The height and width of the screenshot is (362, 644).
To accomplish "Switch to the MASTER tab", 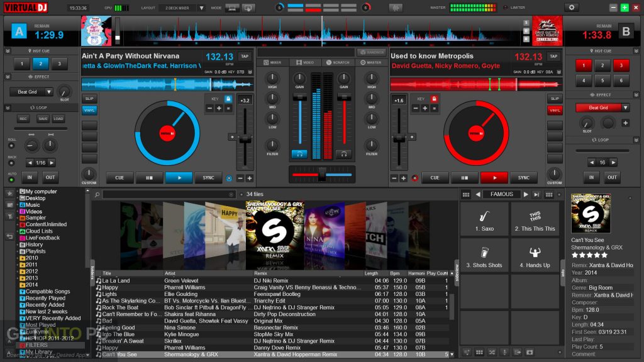I will click(x=371, y=62).
